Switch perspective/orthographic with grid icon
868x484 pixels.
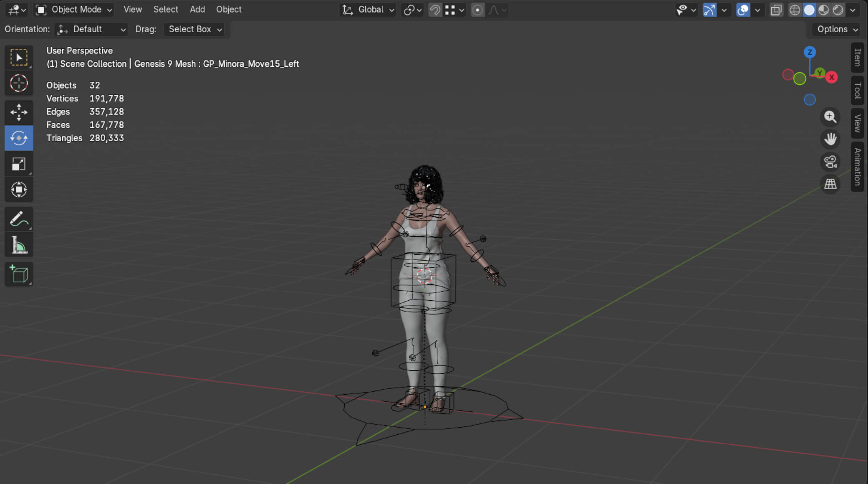pyautogui.click(x=830, y=184)
